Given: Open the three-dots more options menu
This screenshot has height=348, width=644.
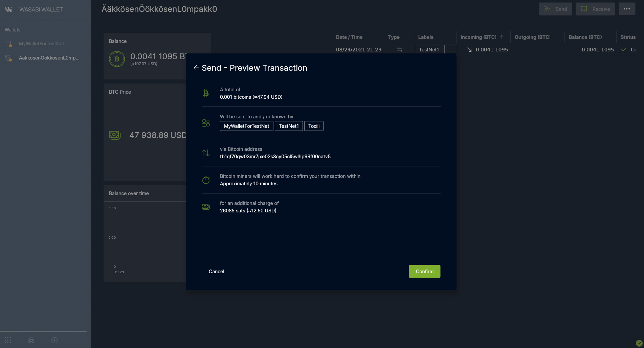Looking at the screenshot, I should pyautogui.click(x=627, y=9).
